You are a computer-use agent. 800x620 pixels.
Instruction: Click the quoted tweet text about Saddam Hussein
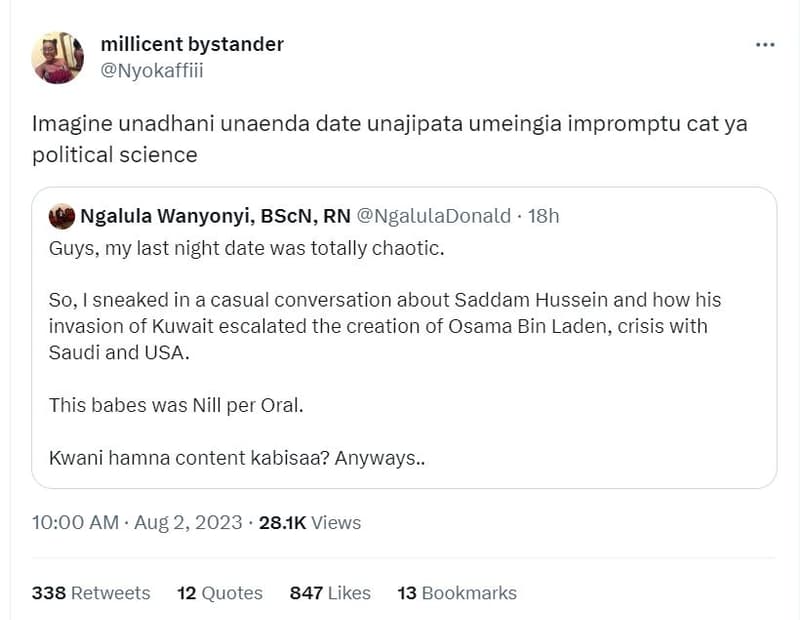[380, 323]
